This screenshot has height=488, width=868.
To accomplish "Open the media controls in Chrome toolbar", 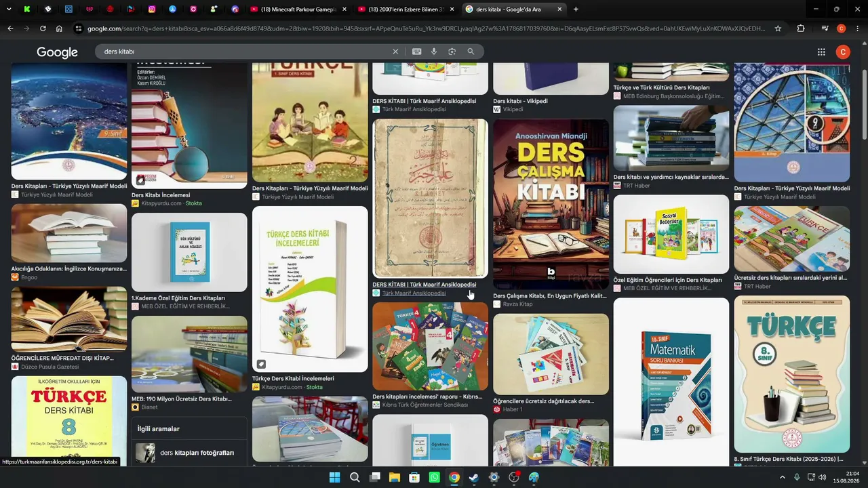I will click(x=825, y=28).
